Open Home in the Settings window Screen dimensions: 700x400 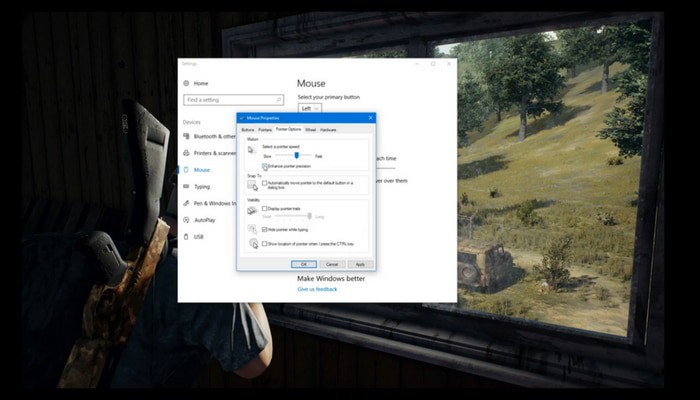point(196,83)
